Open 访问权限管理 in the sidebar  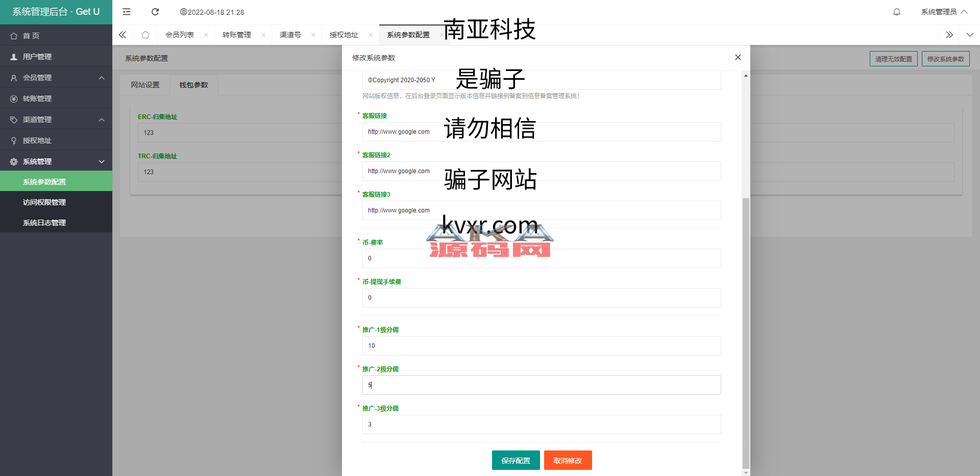tap(44, 202)
